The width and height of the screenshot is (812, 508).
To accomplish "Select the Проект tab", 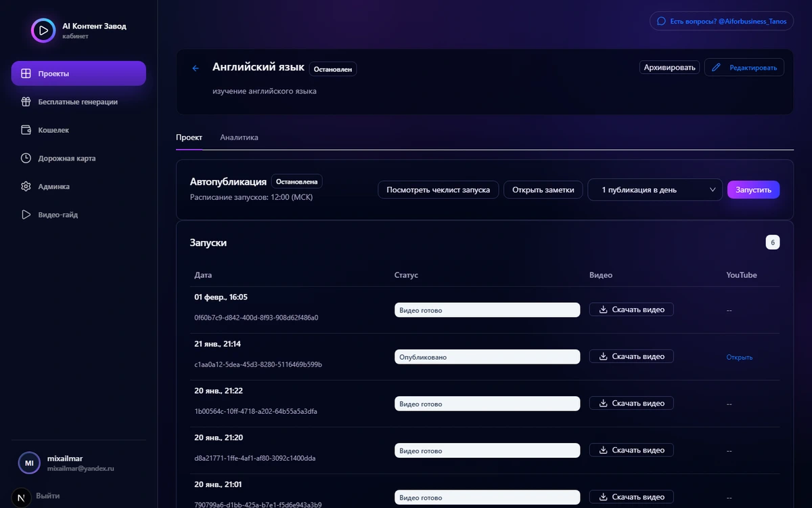I will click(189, 137).
